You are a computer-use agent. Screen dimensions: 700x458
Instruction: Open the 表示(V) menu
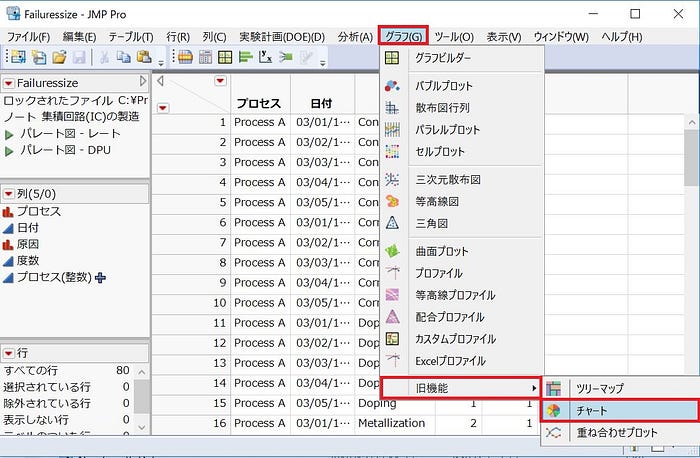504,37
